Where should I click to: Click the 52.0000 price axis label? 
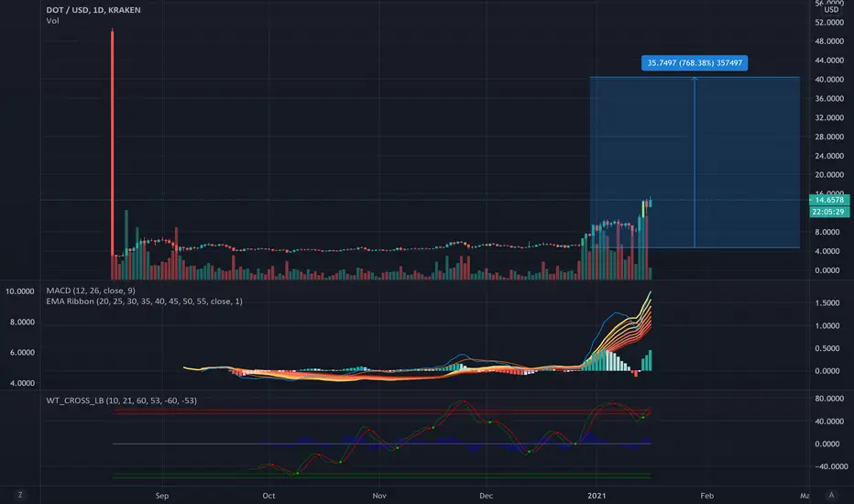829,22
